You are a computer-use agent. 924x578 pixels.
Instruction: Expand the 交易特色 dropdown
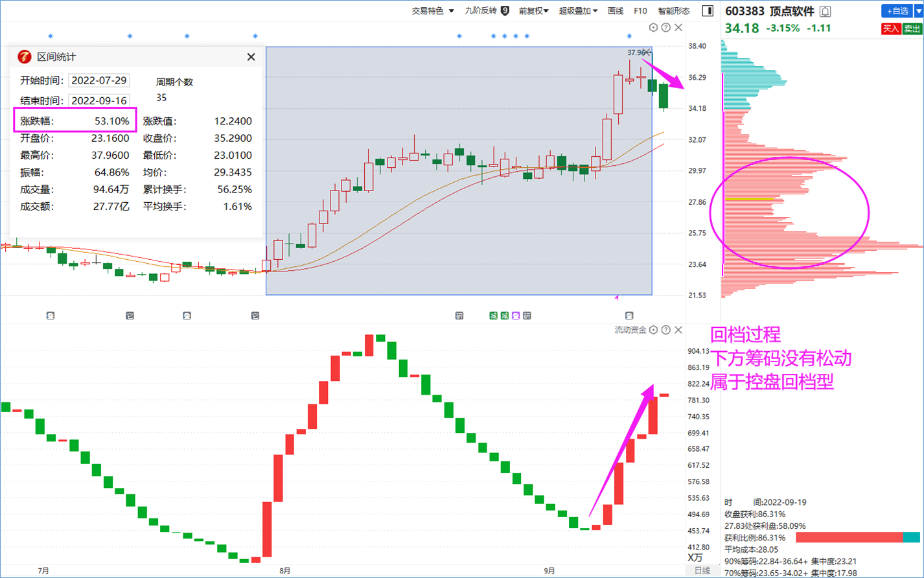tap(433, 10)
